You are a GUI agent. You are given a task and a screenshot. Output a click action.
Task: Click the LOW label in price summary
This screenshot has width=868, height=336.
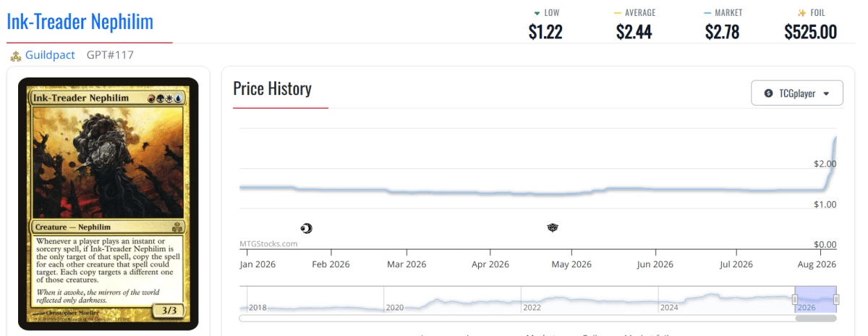pos(552,12)
